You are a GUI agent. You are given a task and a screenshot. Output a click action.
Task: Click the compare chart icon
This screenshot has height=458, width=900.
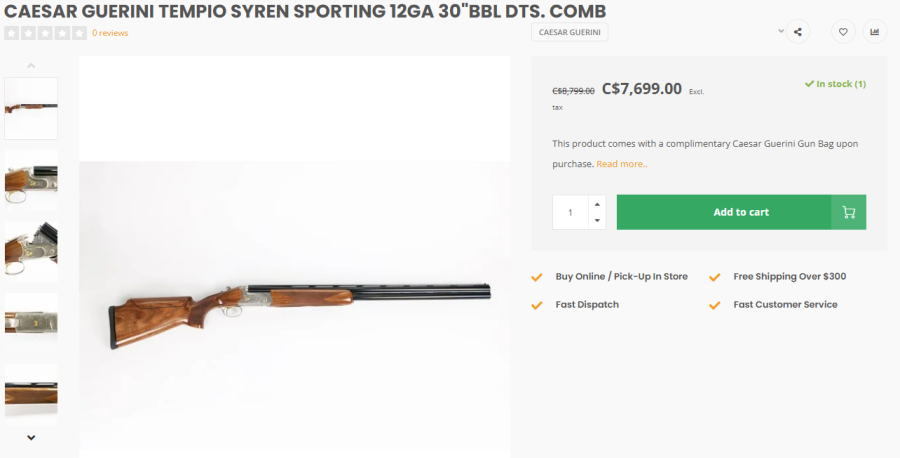875,32
